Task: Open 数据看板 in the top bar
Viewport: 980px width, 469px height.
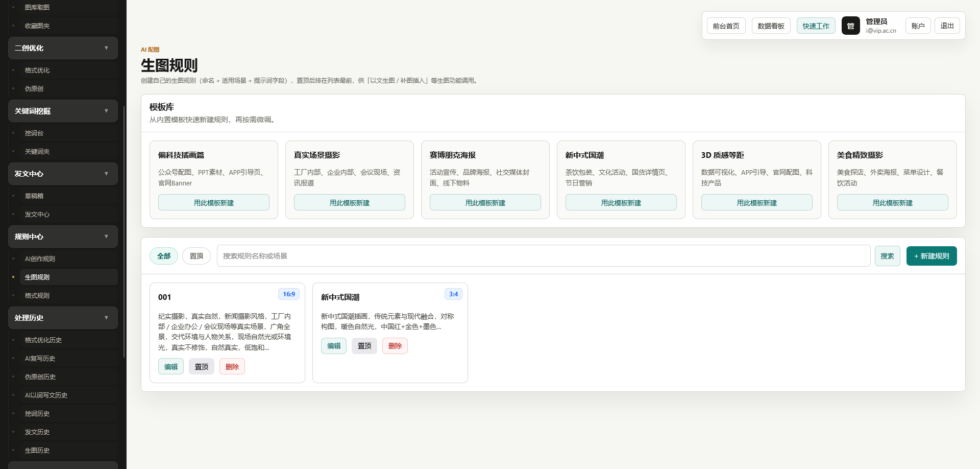Action: click(771, 26)
